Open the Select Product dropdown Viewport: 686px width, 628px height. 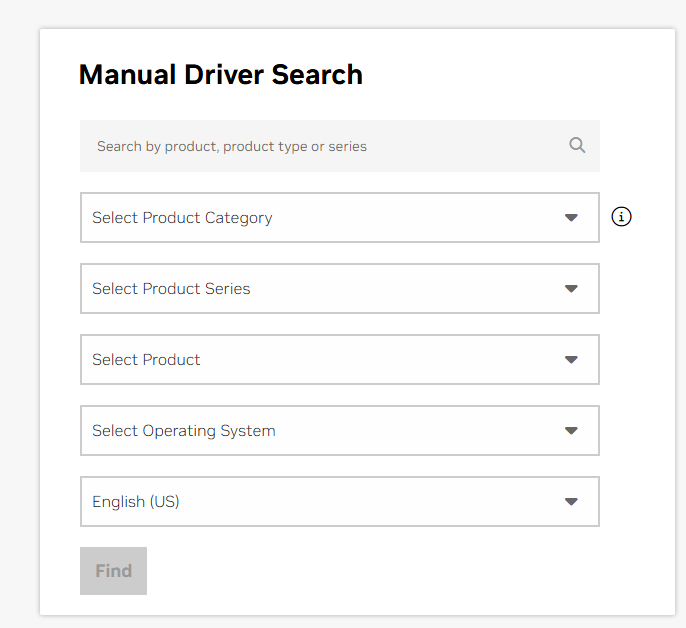pos(339,360)
